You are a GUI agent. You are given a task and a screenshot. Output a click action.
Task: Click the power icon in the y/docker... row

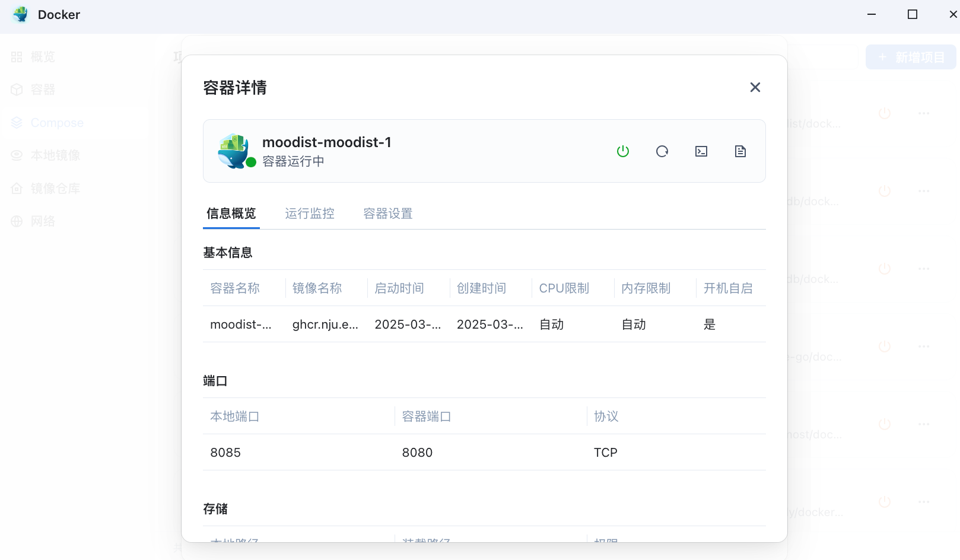tap(885, 502)
